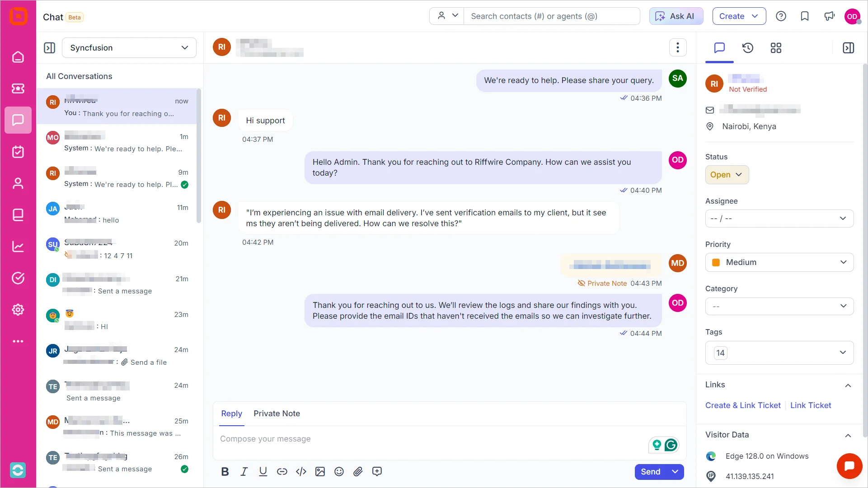Toggle bold formatting in the composer
The width and height of the screenshot is (868, 488).
point(225,471)
